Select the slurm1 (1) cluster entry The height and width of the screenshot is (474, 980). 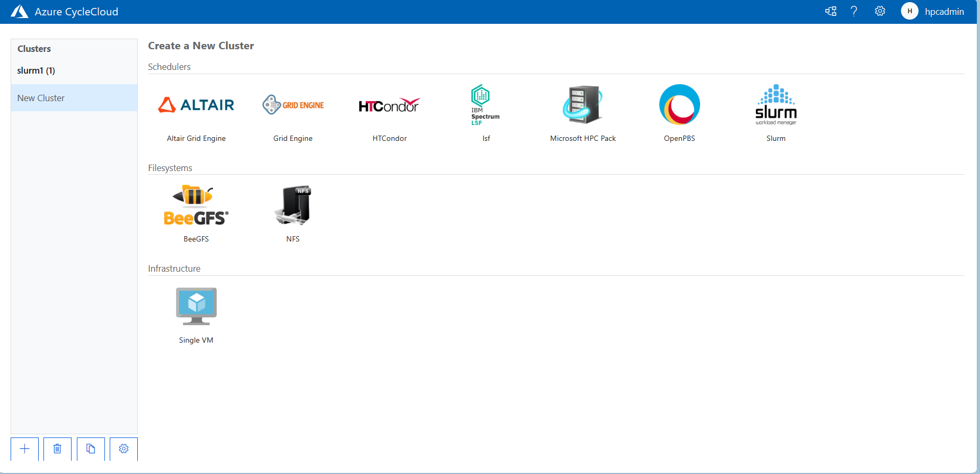(74, 70)
